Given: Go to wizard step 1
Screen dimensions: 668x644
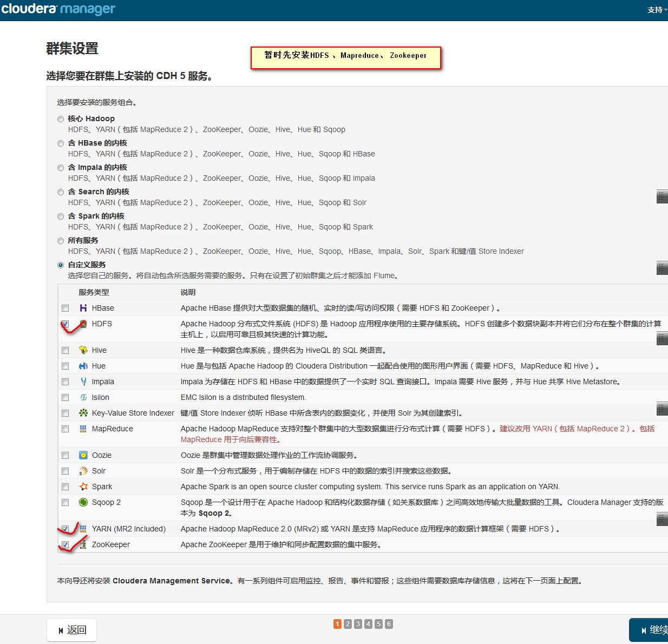Looking at the screenshot, I should [x=337, y=624].
